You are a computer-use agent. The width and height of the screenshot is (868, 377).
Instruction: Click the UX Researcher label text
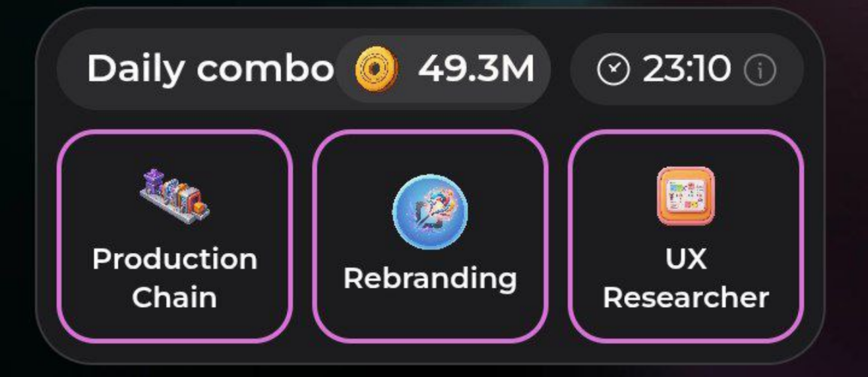click(686, 278)
